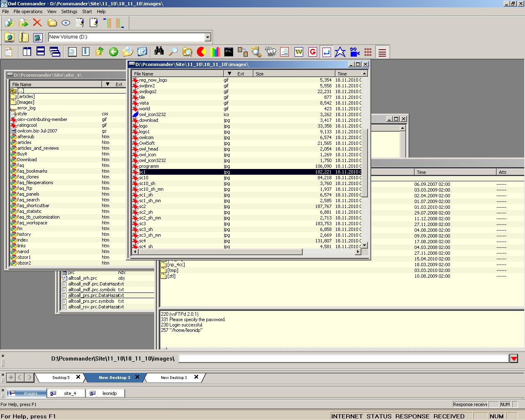Click the sort arrow in images panel header

pyautogui.click(x=229, y=74)
